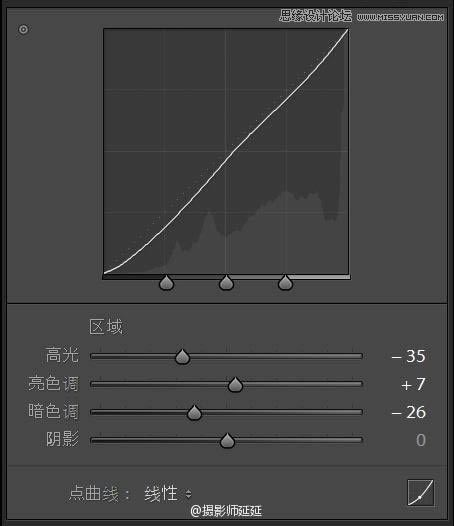
Task: Click the 点曲线 label text
Action: 94,493
